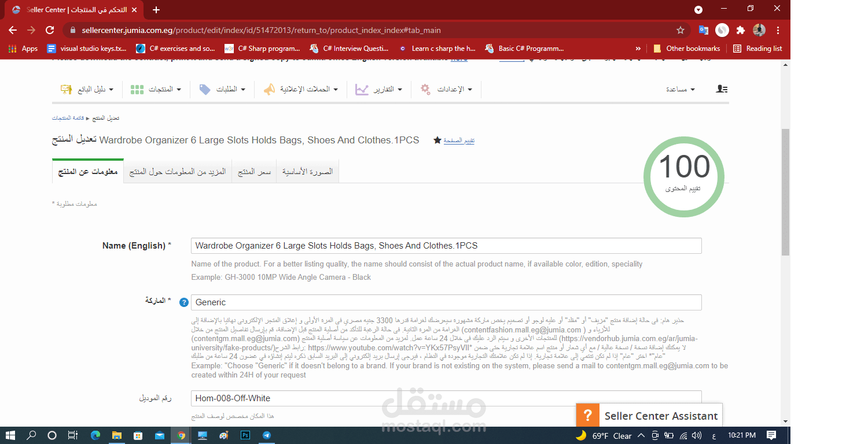
Task: Open the C# Sharp programming bookmark
Action: coord(263,49)
